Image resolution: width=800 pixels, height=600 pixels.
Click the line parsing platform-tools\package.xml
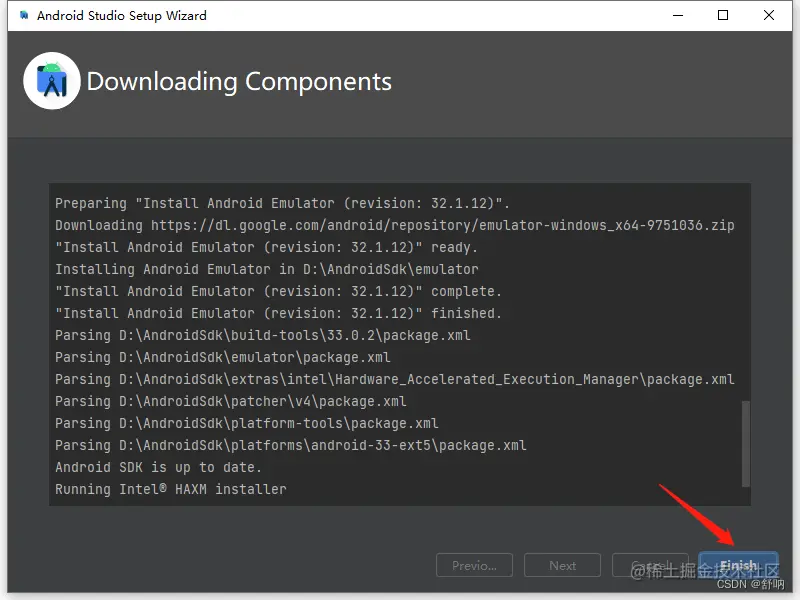coord(247,423)
